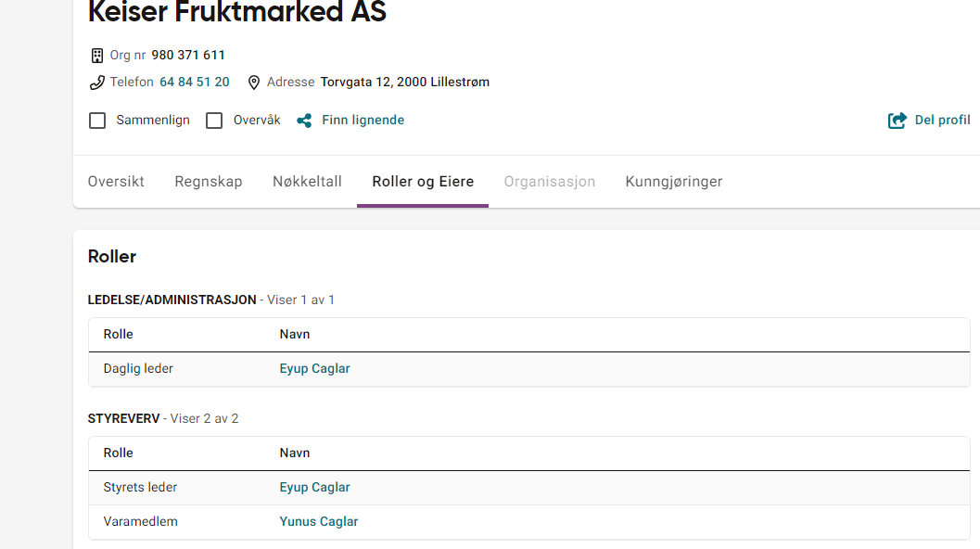The width and height of the screenshot is (980, 549).
Task: Call the phone number 64 84 51 20
Action: pos(195,82)
